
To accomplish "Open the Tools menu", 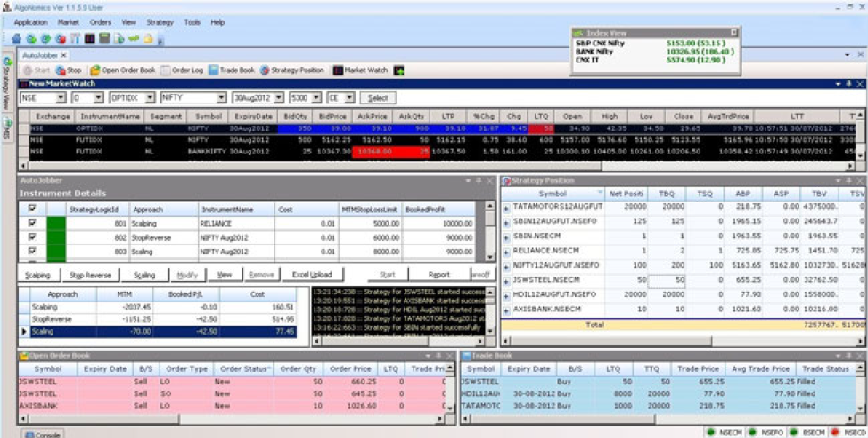I will point(192,22).
